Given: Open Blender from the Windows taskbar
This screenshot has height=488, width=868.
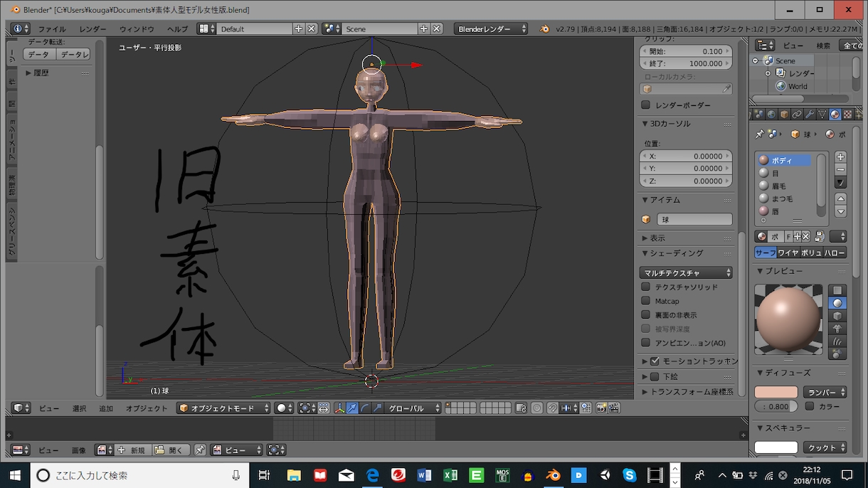Looking at the screenshot, I should pos(553,475).
